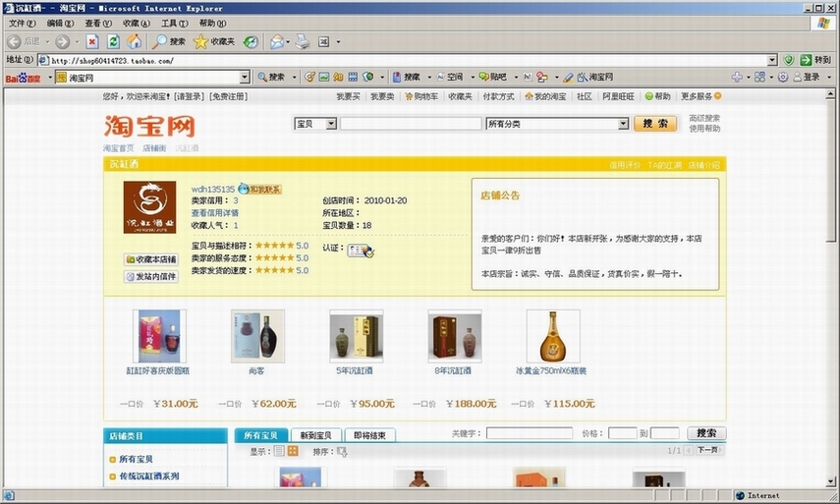Click the 和我联系 Wangwang contact icon
The image size is (840, 504).
pyautogui.click(x=259, y=189)
